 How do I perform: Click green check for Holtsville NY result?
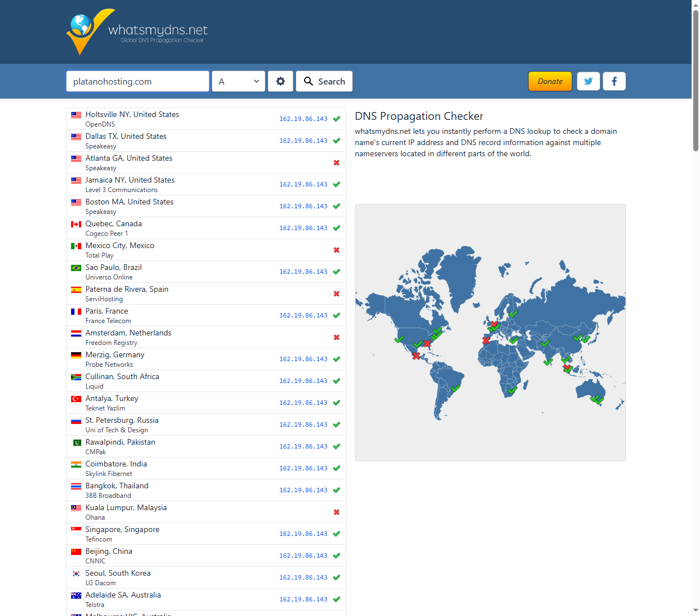click(x=337, y=119)
